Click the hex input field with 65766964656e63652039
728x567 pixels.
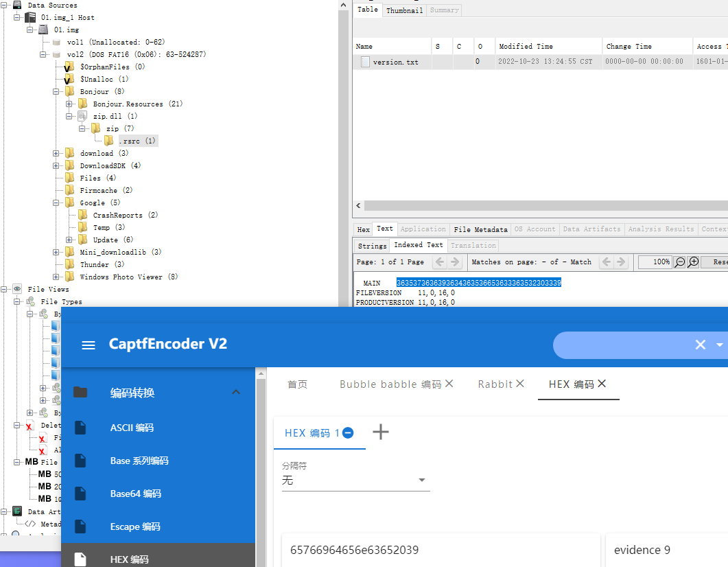pos(440,550)
